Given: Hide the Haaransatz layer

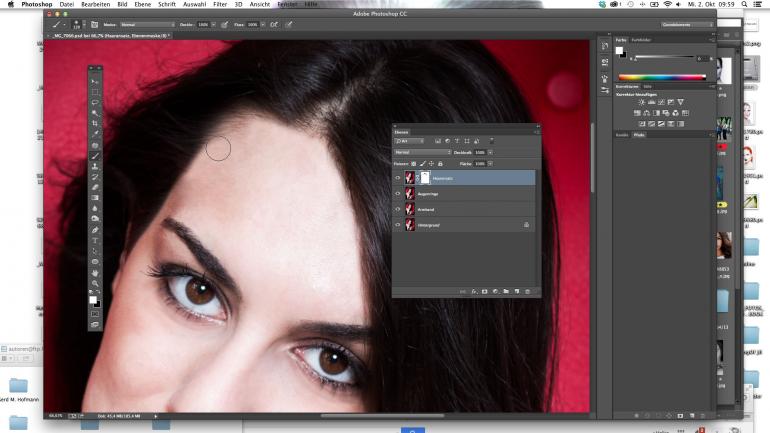Looking at the screenshot, I should pyautogui.click(x=398, y=178).
